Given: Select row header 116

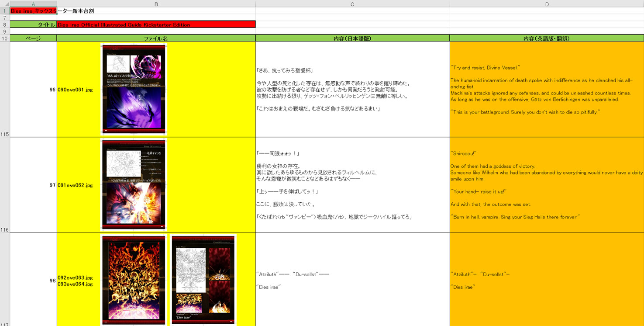Looking at the screenshot, I should click(5, 185).
